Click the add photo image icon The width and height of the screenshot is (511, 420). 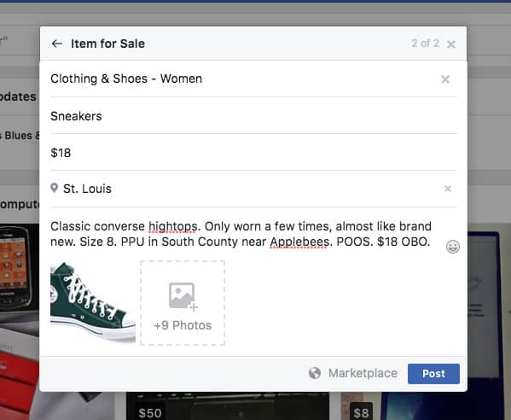click(183, 295)
